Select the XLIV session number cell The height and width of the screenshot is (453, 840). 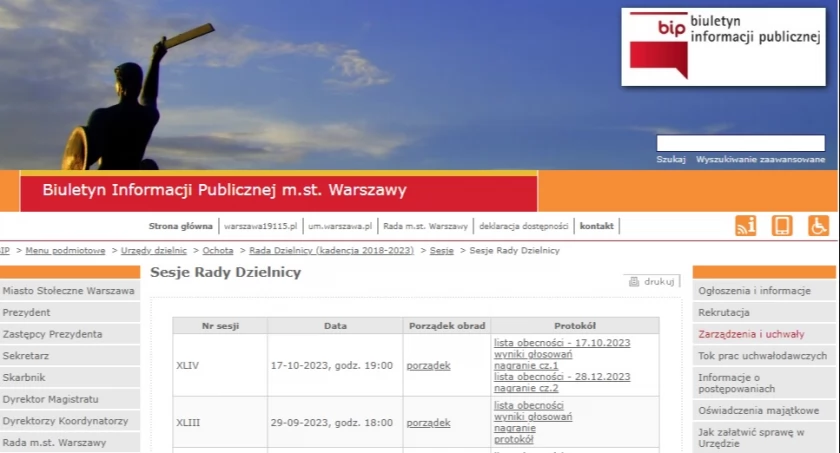(x=220, y=366)
